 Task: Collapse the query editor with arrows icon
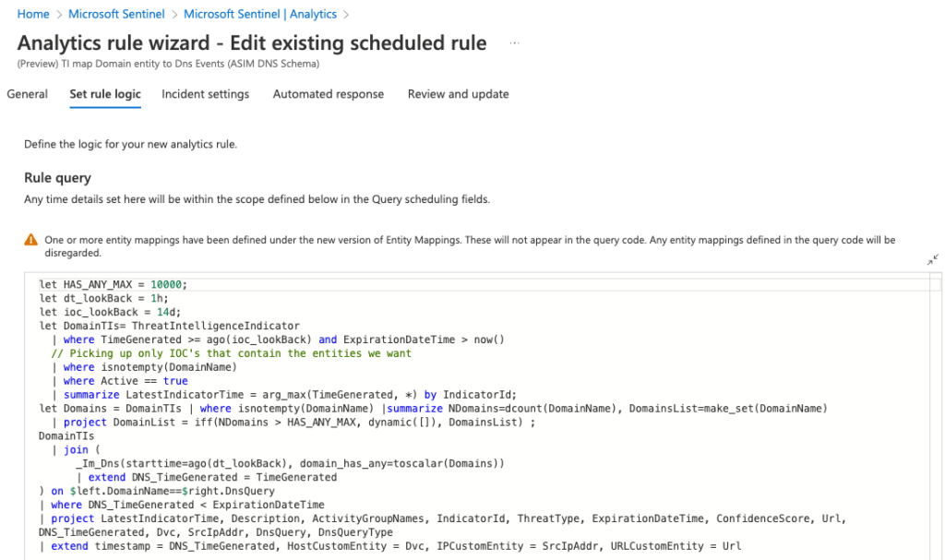933,260
